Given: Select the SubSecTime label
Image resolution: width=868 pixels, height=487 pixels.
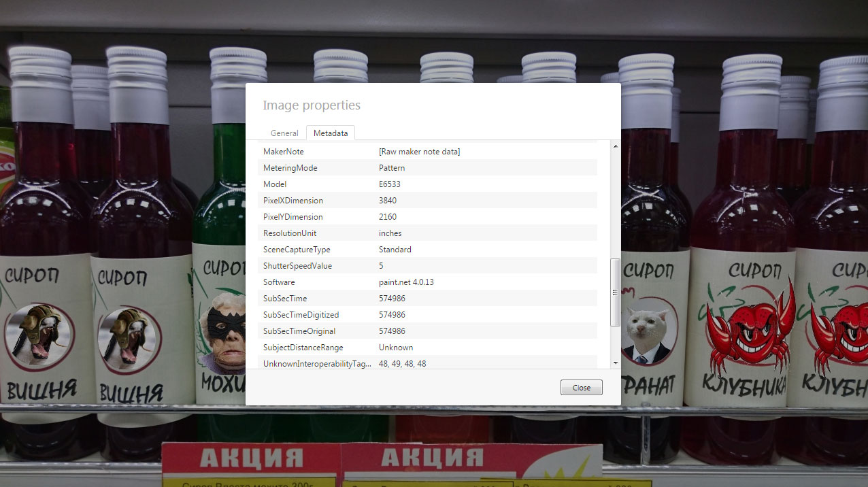Looking at the screenshot, I should pyautogui.click(x=285, y=299).
